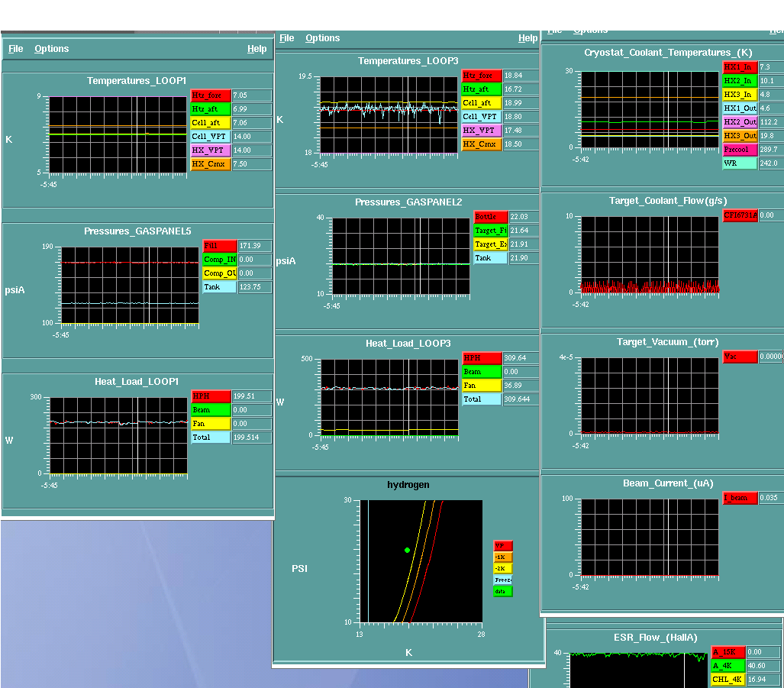784x688 pixels.
Task: Click Freeze legend in hydrogen plot
Action: 503,580
